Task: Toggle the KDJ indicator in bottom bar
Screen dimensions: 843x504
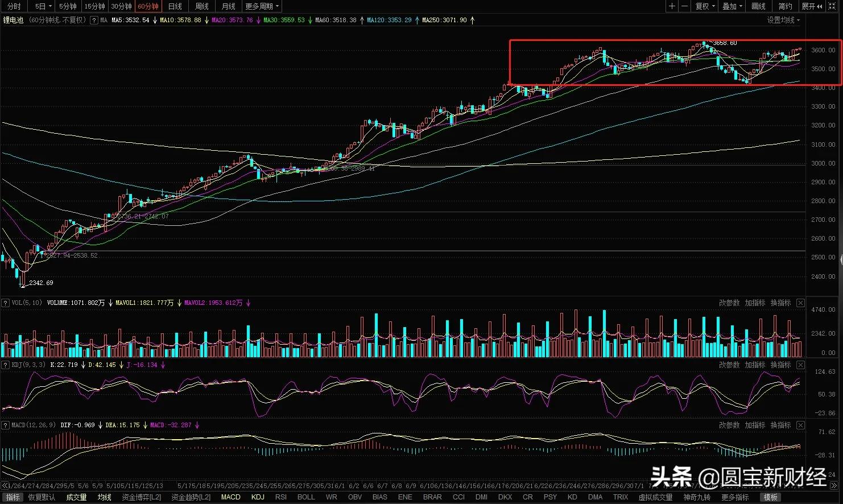Action: [258, 497]
